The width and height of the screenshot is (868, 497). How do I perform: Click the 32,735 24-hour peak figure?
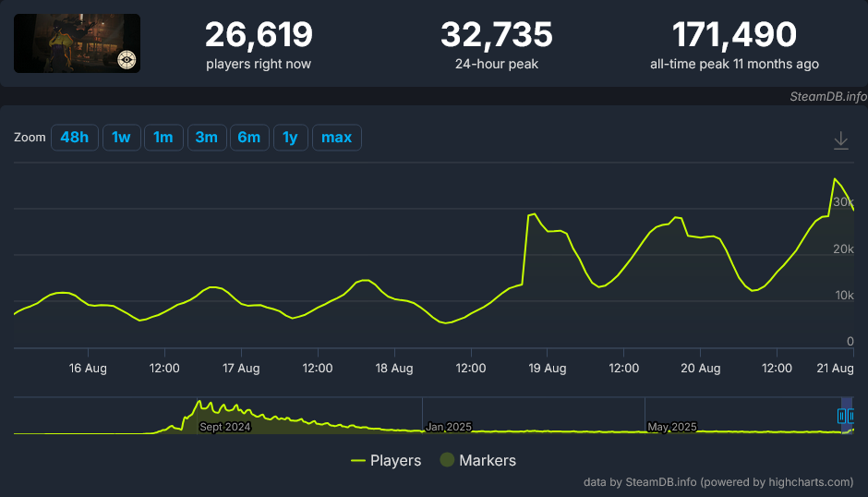point(497,34)
